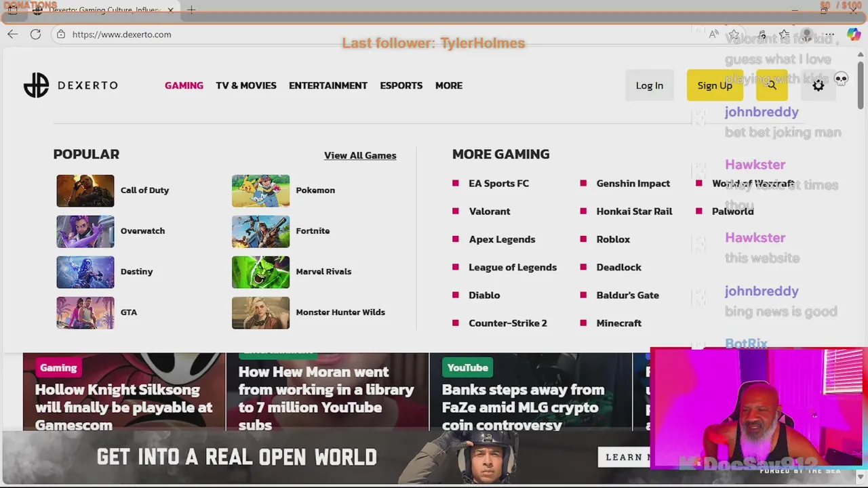Click the Call of Duty game thumbnail
This screenshot has width=868, height=488.
point(85,190)
